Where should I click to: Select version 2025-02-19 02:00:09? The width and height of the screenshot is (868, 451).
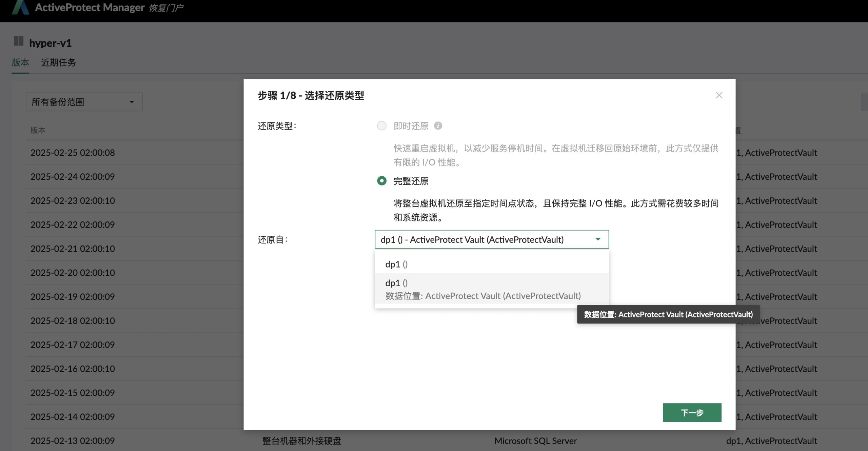click(x=73, y=297)
